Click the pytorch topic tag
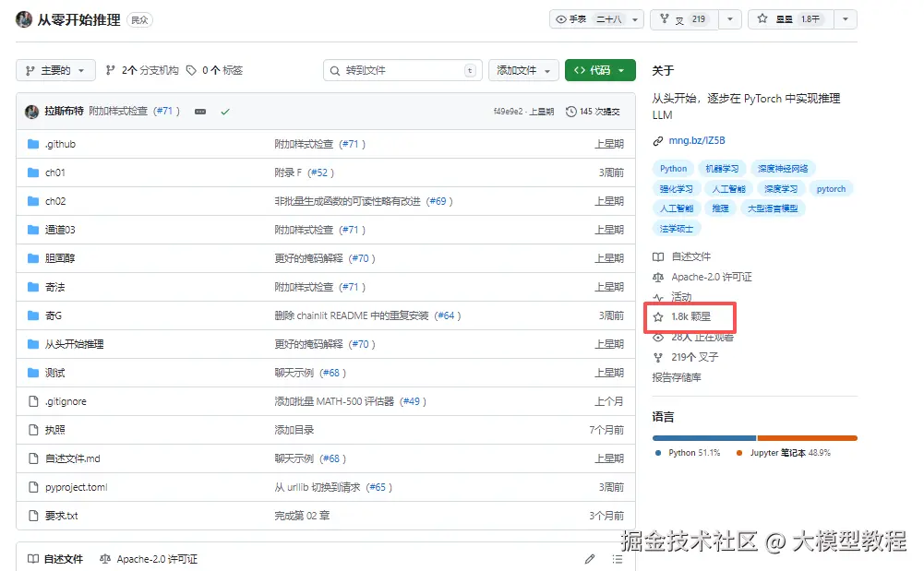The width and height of the screenshot is (924, 571). pyautogui.click(x=831, y=189)
